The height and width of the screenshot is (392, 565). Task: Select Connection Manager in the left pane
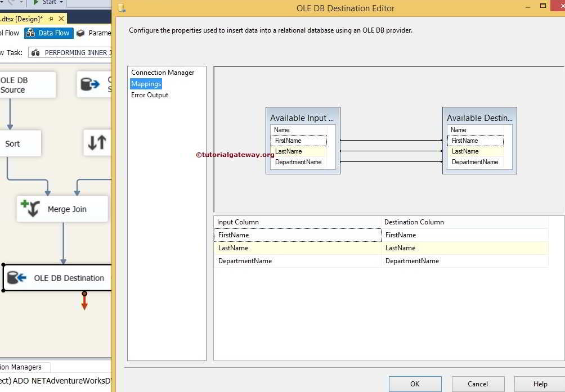162,72
